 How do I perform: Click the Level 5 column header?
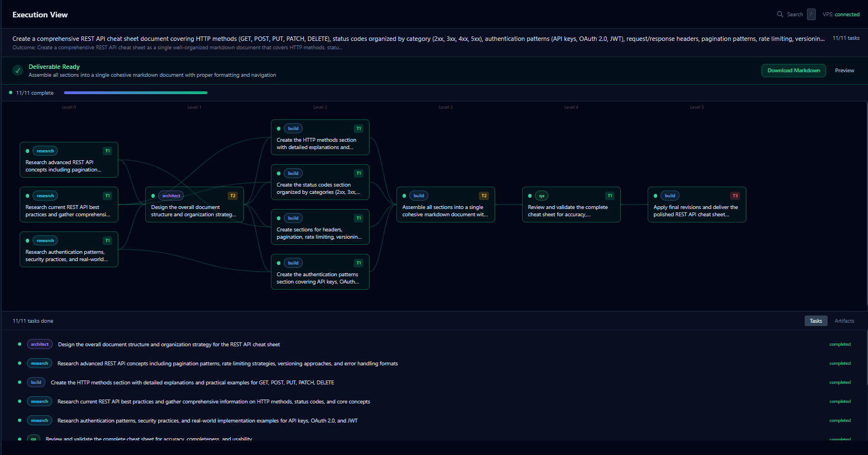coord(697,107)
